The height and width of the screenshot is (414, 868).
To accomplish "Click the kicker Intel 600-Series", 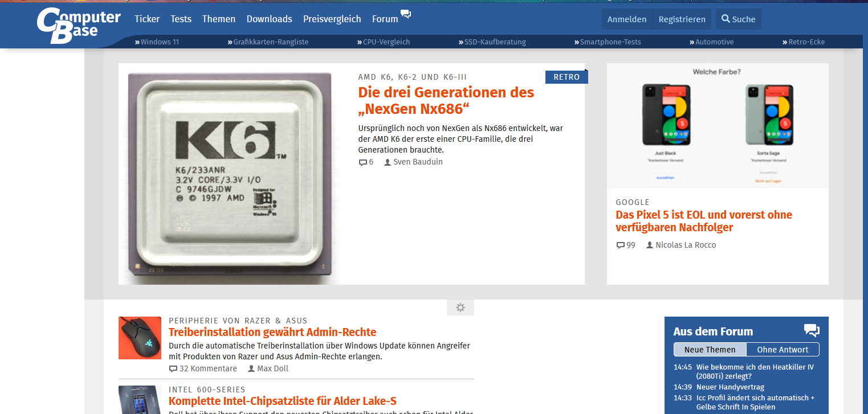I will [x=207, y=390].
